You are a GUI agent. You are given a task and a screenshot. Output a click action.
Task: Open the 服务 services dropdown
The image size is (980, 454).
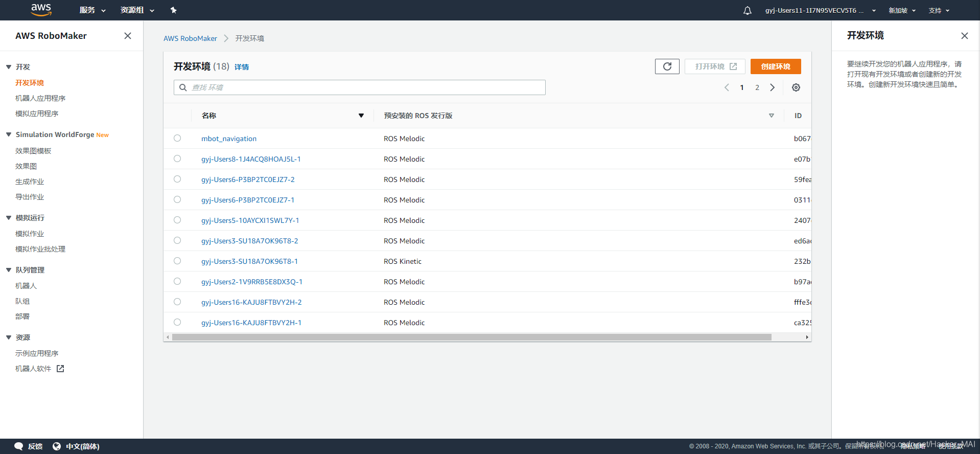92,10
